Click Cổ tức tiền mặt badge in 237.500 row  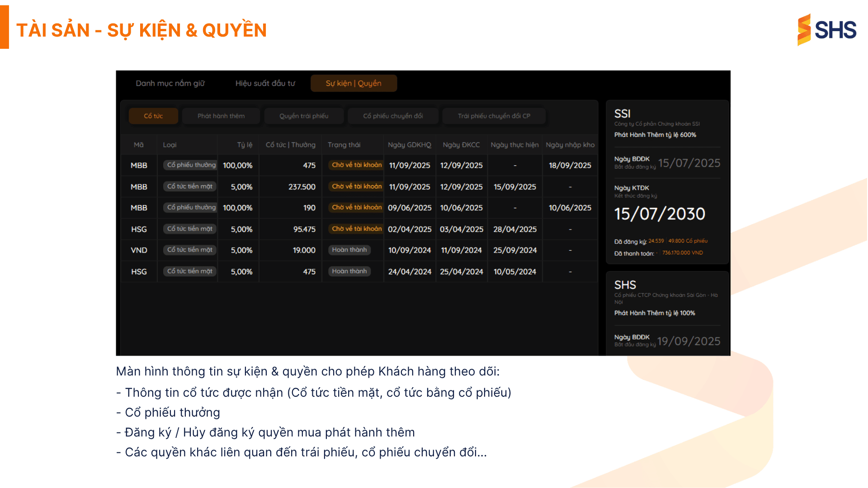pos(190,186)
